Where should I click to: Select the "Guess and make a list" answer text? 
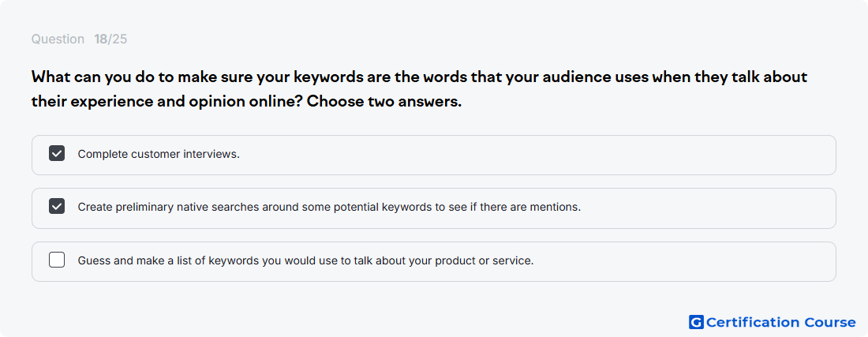[305, 260]
